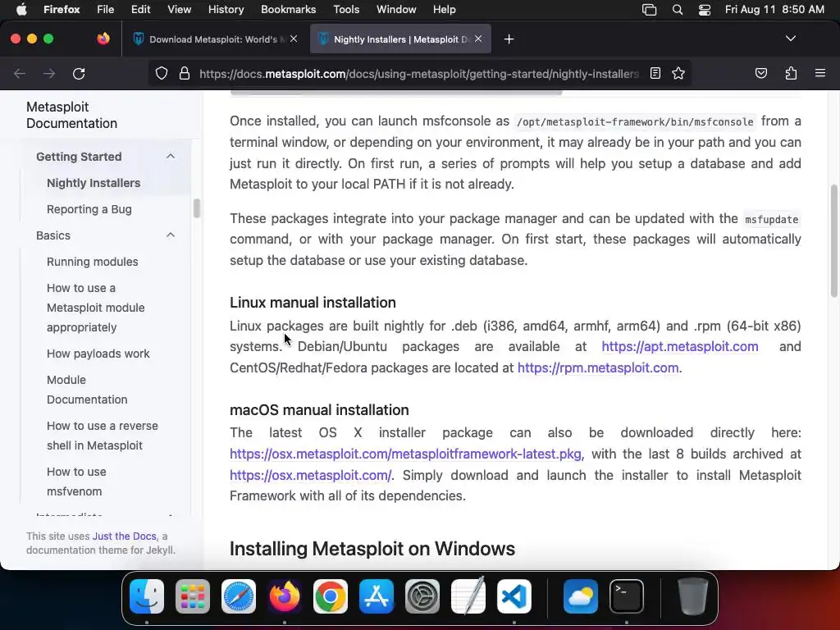Open How to use a reverse shell link

[x=103, y=436]
